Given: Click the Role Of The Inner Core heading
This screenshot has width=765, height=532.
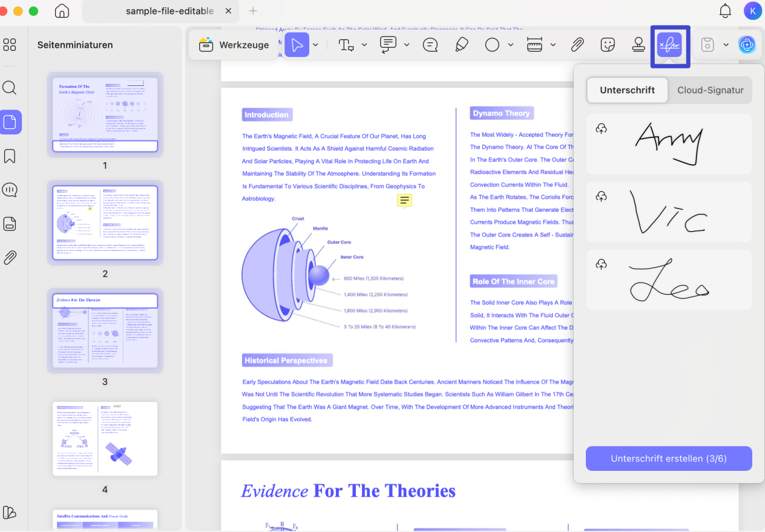Looking at the screenshot, I should pyautogui.click(x=513, y=281).
